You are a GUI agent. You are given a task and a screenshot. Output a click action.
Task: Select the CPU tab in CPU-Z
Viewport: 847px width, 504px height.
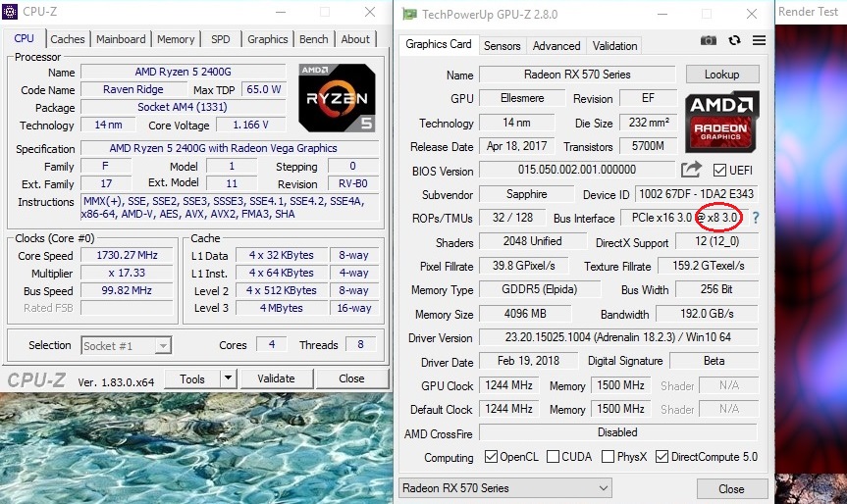[24, 38]
